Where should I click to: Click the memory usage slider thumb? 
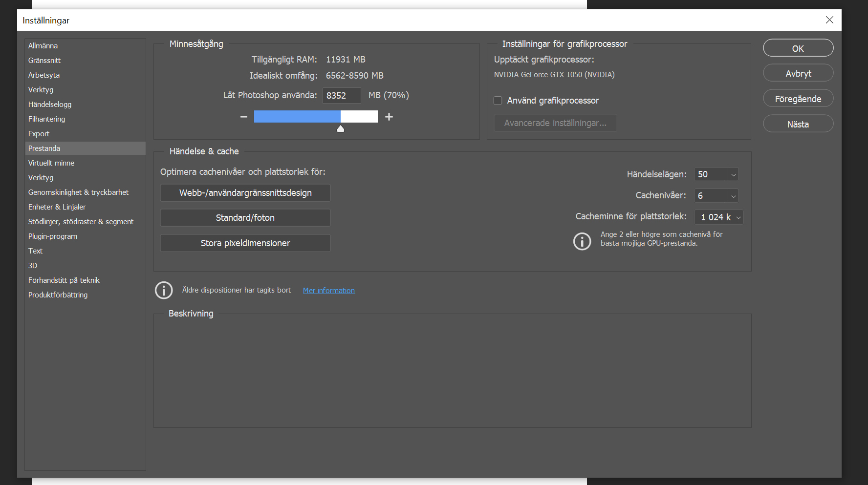(341, 128)
